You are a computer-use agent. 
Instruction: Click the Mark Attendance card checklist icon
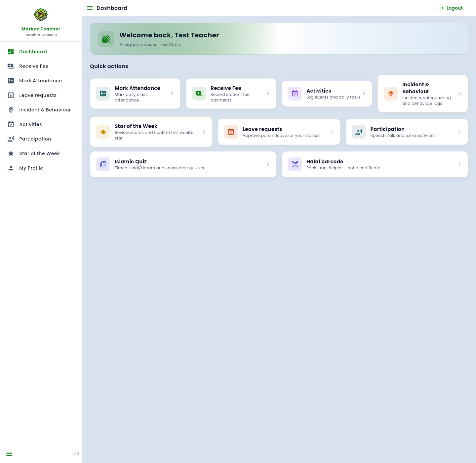(103, 94)
